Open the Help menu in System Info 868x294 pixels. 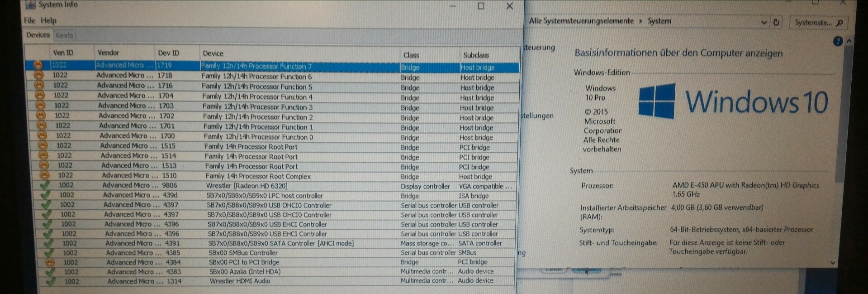pos(48,20)
